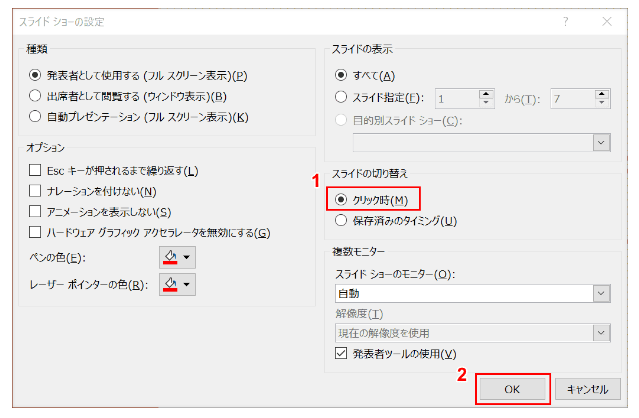Choose 保存済みのタイミング radio button
639x418 pixels.
click(343, 220)
